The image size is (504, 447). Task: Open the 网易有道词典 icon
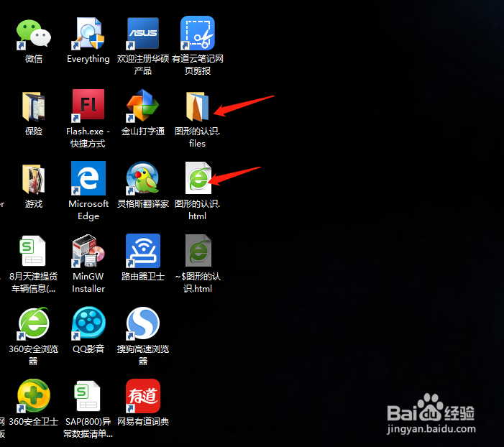tap(142, 396)
